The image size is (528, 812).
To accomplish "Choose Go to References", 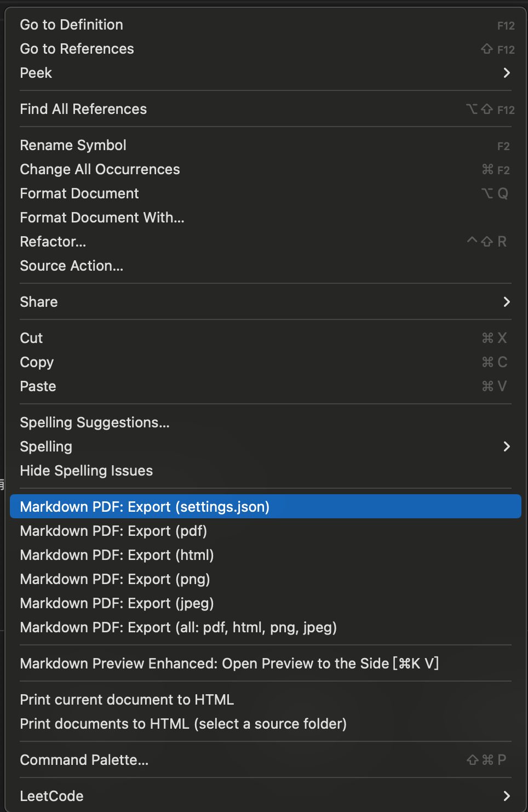I will [x=77, y=49].
